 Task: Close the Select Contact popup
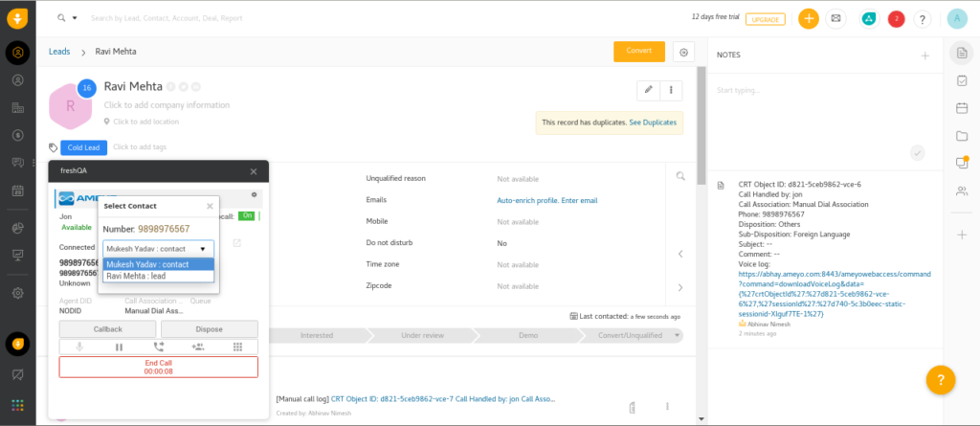click(210, 206)
